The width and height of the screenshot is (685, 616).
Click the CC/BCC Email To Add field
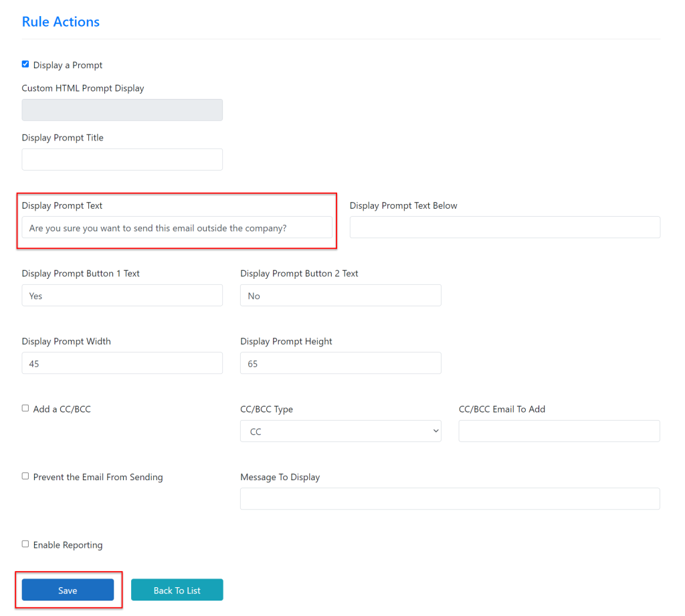tap(559, 431)
